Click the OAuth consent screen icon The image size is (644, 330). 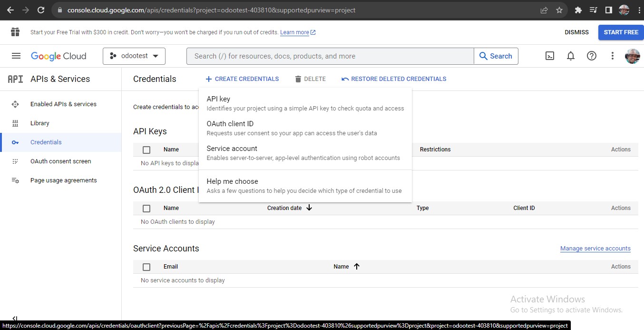15,161
